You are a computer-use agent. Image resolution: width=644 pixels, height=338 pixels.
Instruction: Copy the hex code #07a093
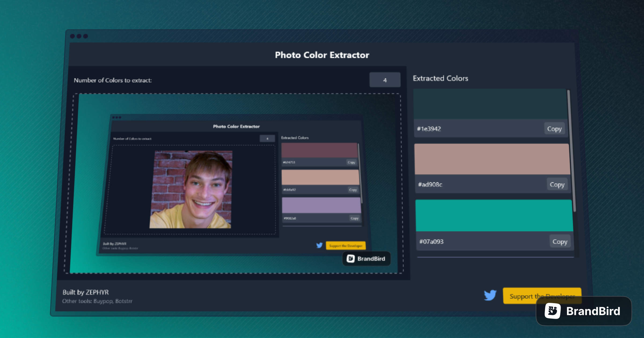click(560, 241)
